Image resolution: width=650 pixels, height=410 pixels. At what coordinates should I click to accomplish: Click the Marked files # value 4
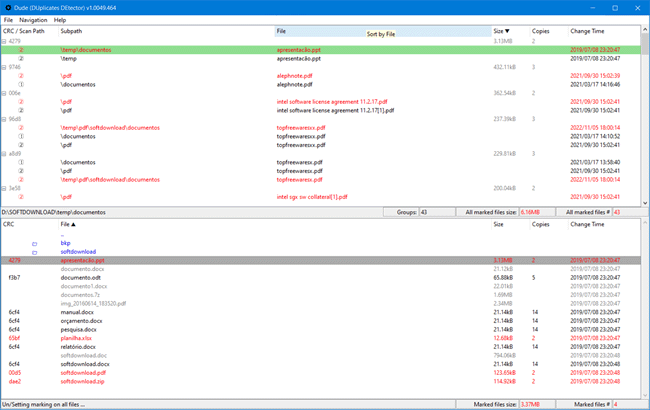coord(630,404)
